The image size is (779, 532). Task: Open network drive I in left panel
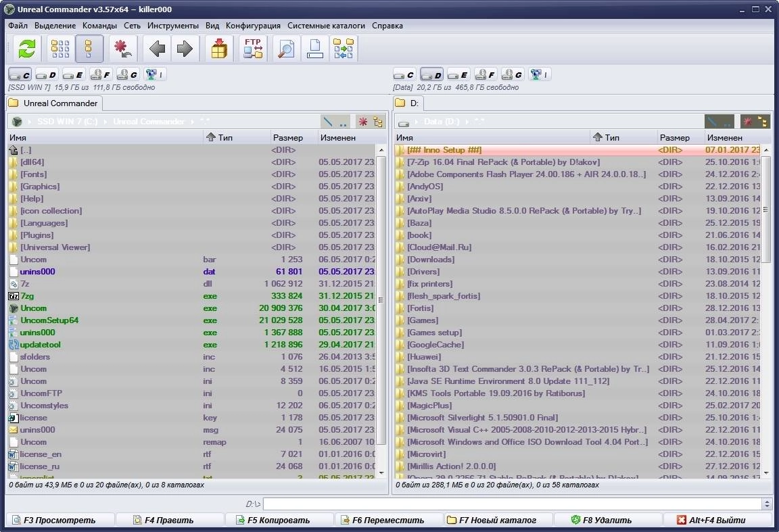click(x=154, y=74)
